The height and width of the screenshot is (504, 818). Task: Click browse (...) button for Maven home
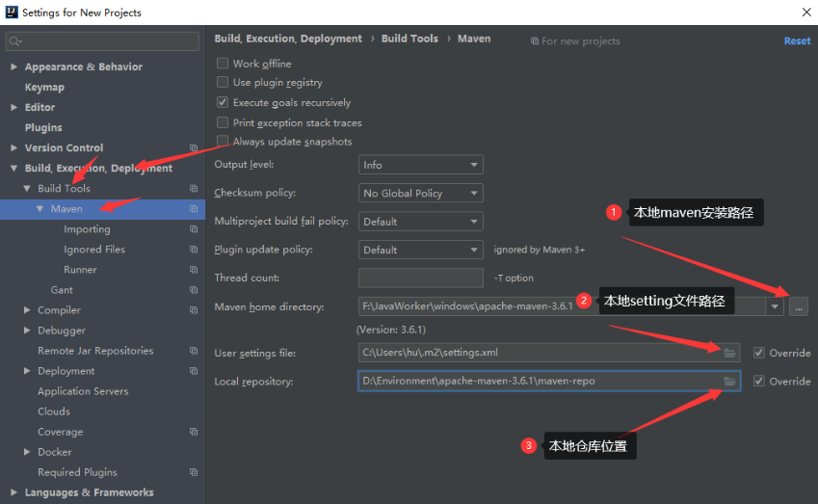tap(799, 306)
